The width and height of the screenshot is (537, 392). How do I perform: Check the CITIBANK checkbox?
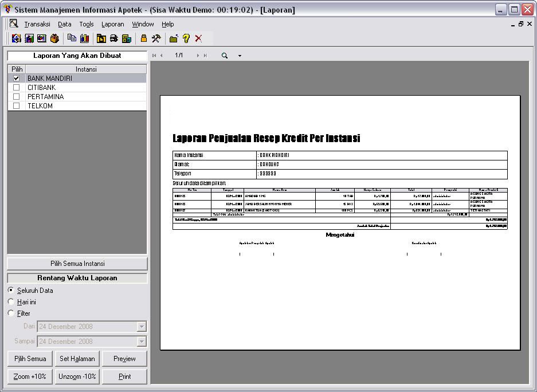click(16, 88)
